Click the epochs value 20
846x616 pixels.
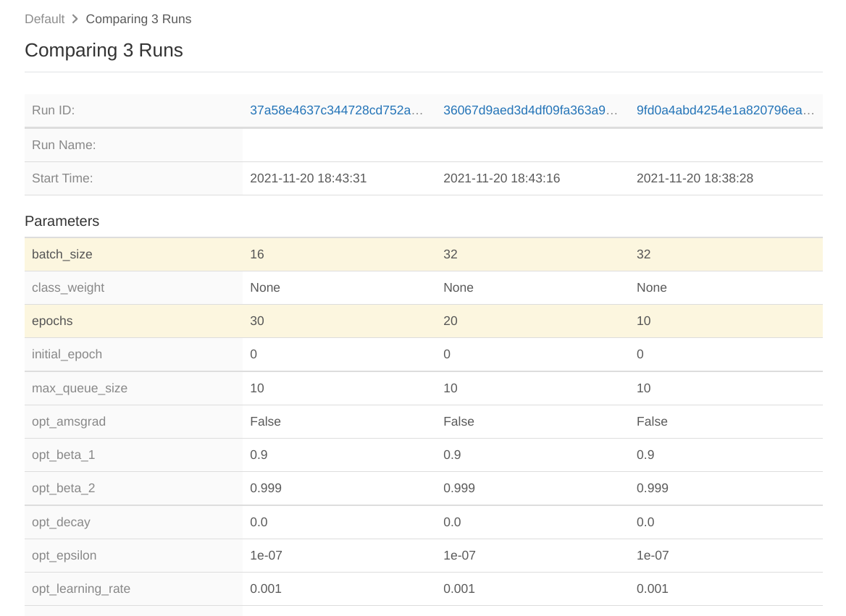[451, 321]
